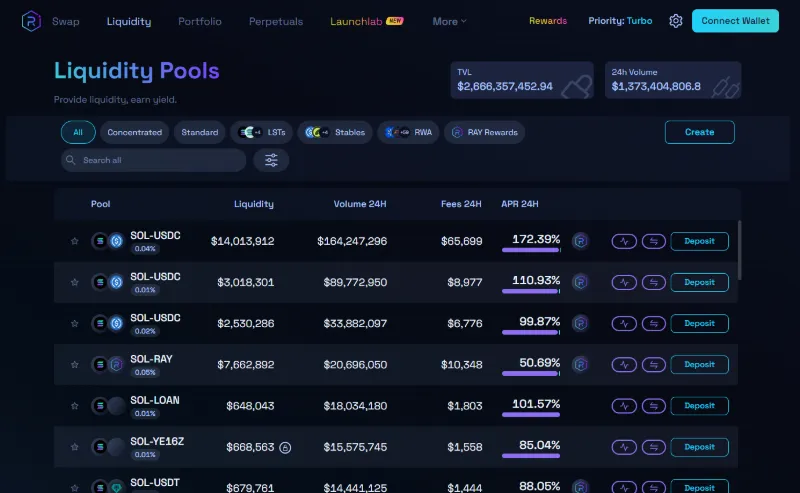Click the Raydium logo icon
This screenshot has width=800, height=493.
point(31,21)
